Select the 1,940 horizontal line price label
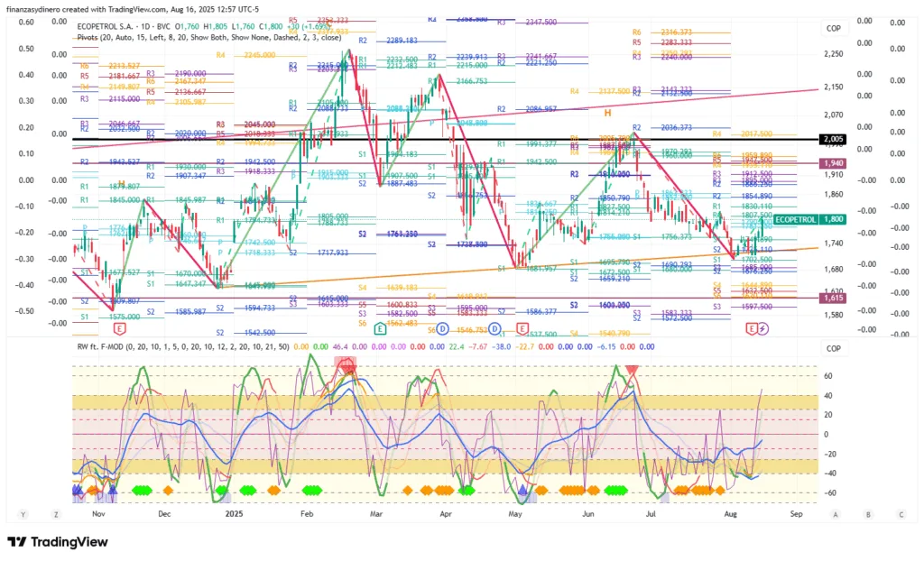 tap(833, 163)
